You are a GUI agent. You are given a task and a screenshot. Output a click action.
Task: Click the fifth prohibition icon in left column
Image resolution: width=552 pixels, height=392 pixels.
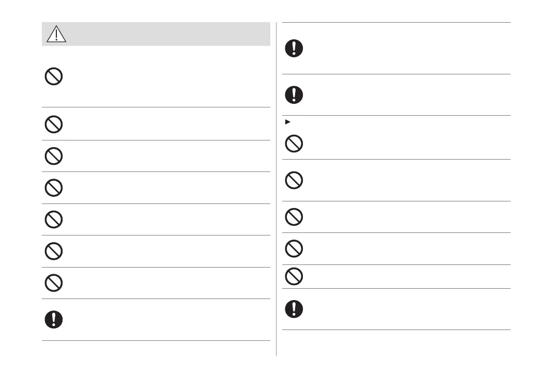54,220
